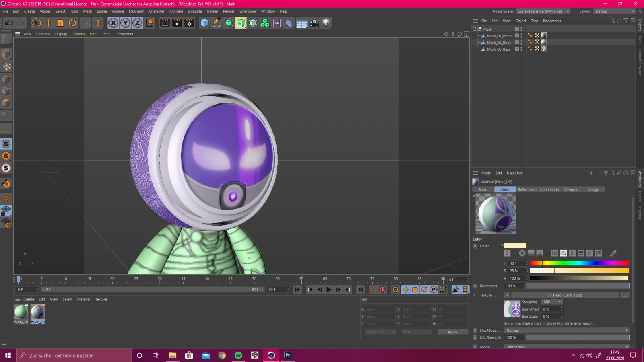Open the MoGraph menu

pyautogui.click(x=136, y=11)
